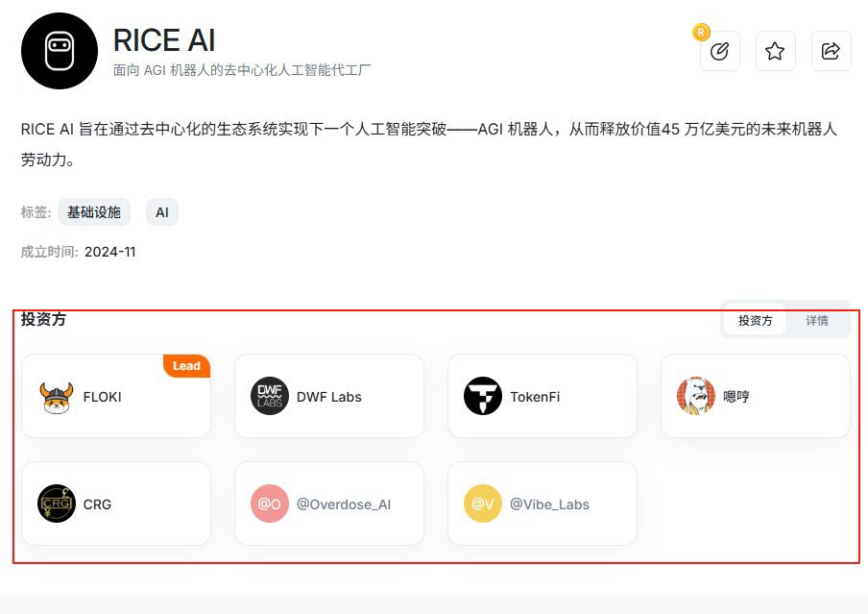This screenshot has height=614, width=868.
Task: Click the 成立时间: label
Action: 49,252
